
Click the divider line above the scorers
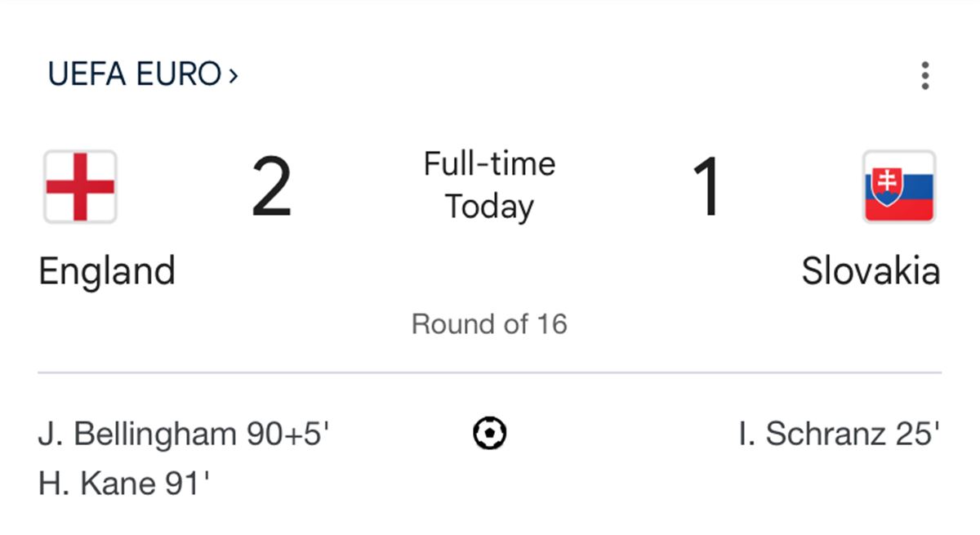pyautogui.click(x=490, y=373)
